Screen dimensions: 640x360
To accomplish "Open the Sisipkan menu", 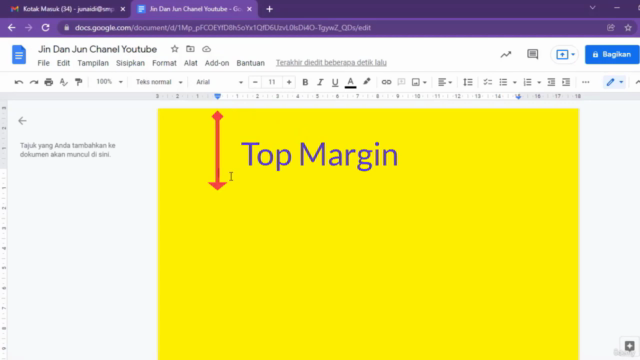I will pos(130,63).
